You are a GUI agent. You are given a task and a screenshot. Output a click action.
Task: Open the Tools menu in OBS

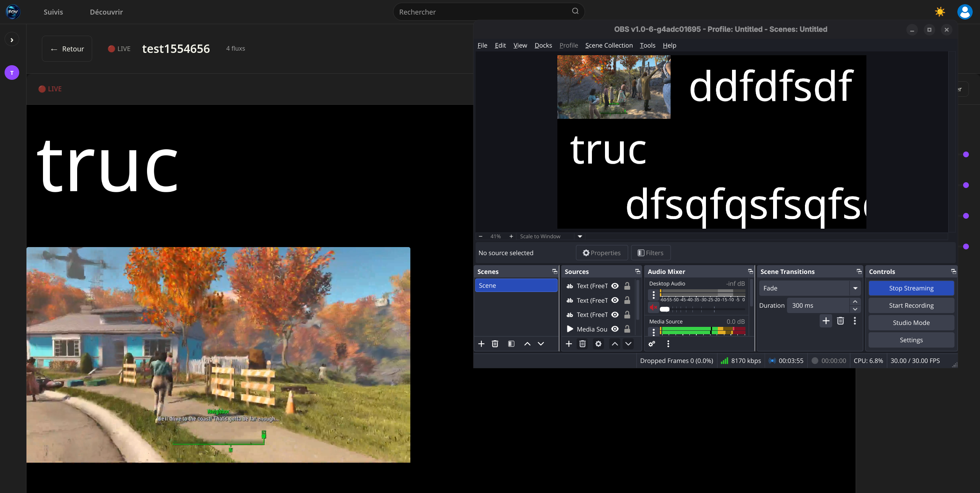tap(648, 45)
